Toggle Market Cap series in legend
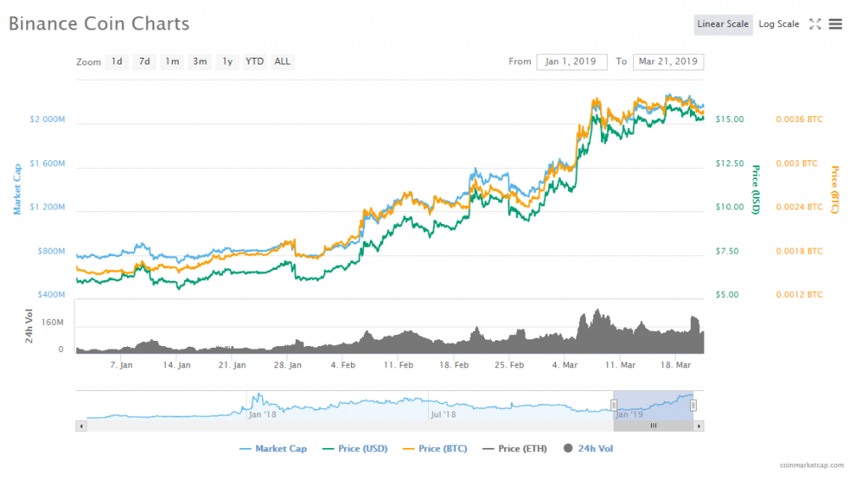 coord(273,449)
